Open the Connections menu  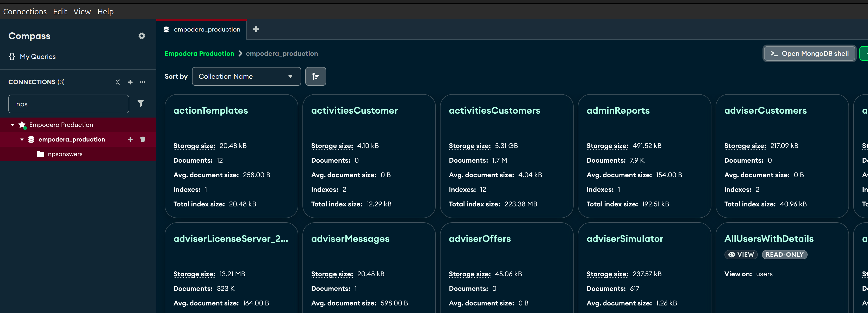(25, 11)
